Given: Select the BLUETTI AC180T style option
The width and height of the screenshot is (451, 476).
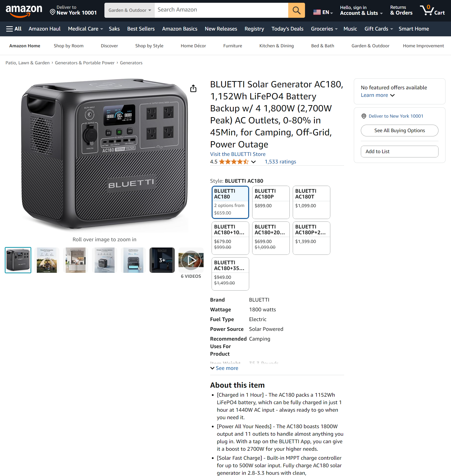Looking at the screenshot, I should (x=311, y=202).
